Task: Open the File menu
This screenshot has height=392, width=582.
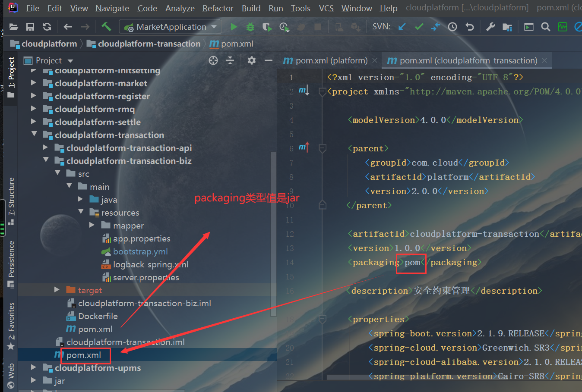Action: (x=32, y=8)
